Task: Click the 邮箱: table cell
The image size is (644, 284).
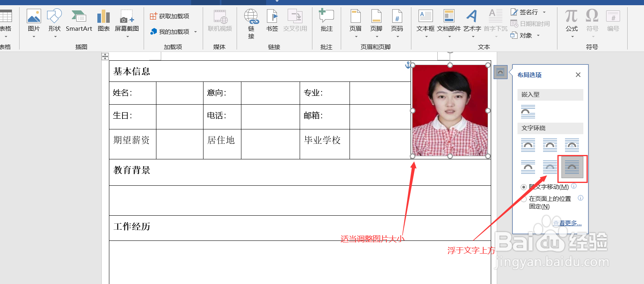Action: [x=325, y=117]
